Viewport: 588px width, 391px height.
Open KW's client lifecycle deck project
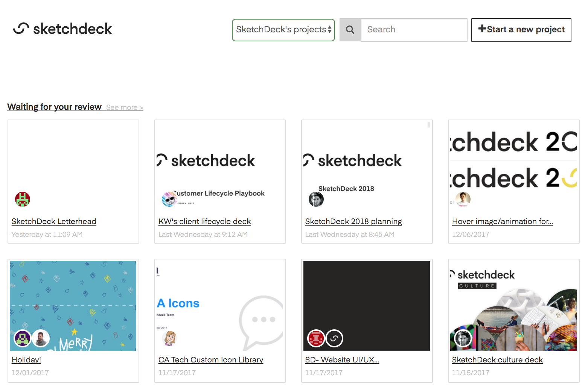point(204,221)
